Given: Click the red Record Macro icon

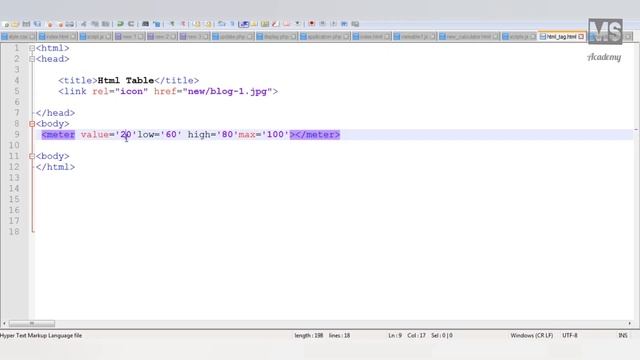Looking at the screenshot, I should 311,24.
